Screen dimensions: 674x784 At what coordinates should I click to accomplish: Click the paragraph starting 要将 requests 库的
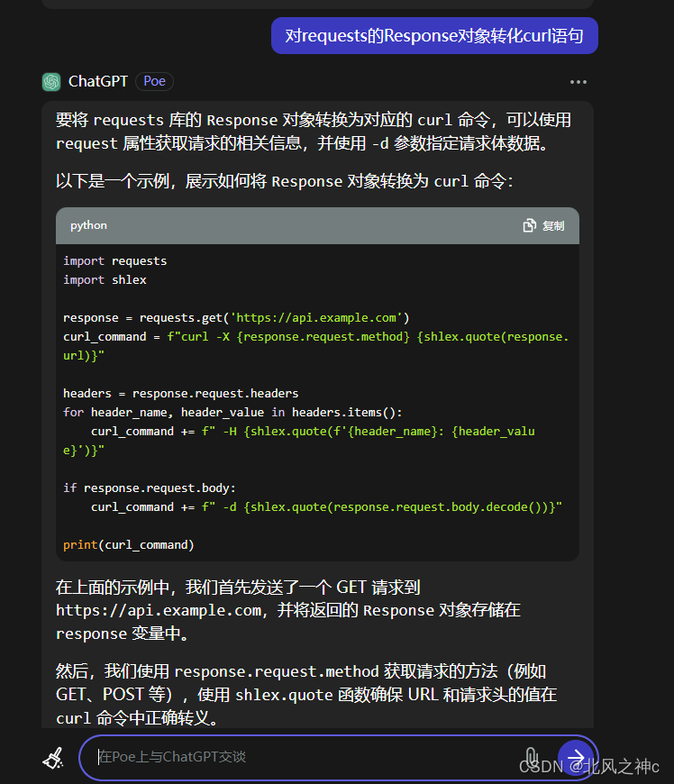(x=314, y=132)
